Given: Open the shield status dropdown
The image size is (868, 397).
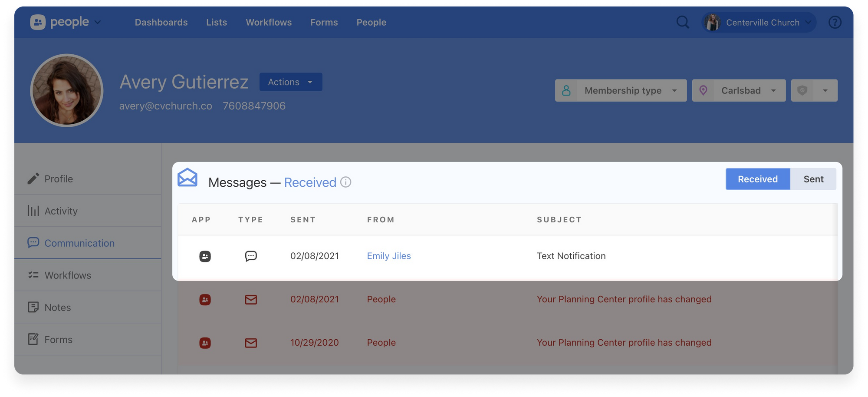Looking at the screenshot, I should 814,90.
